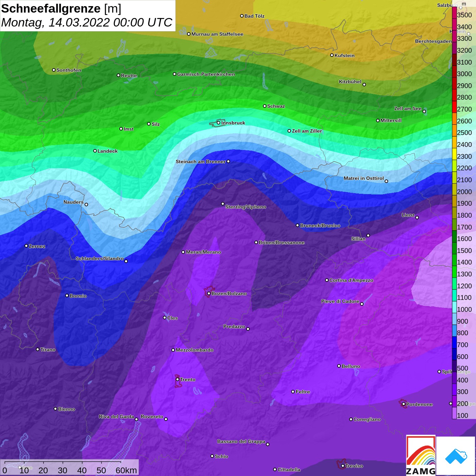Viewport: 476px width, 476px height.
Task: Click the Pordenone city marker dot
Action: (x=404, y=404)
